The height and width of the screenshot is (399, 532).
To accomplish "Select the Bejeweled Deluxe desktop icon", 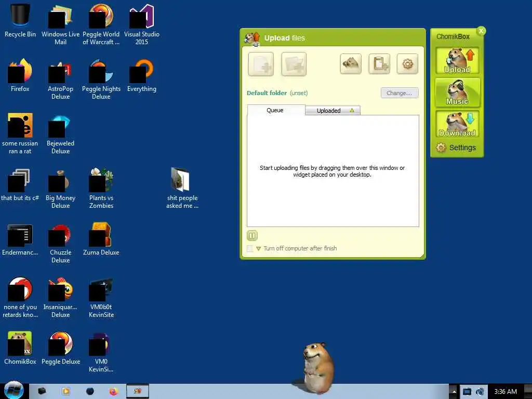I will coord(60,134).
